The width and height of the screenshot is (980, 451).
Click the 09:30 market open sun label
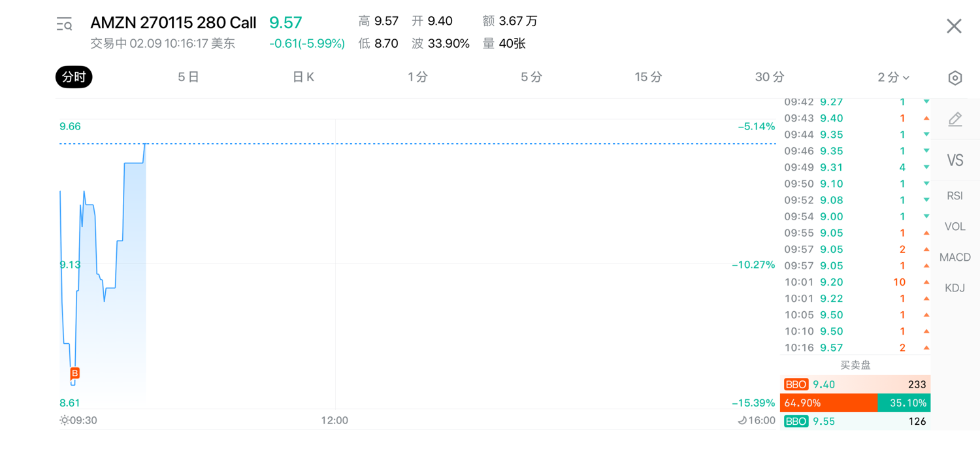[x=78, y=421]
